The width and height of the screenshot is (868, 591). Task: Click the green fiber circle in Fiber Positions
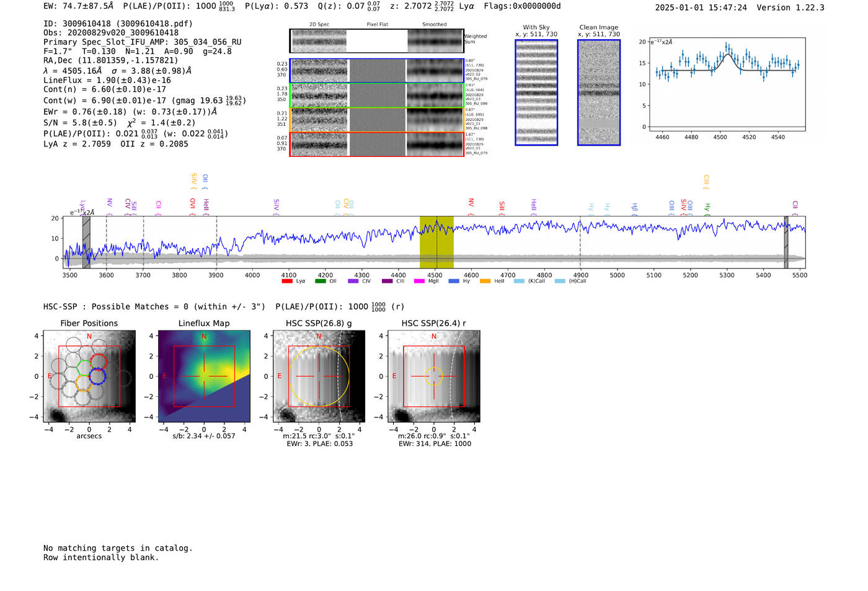coord(84,368)
